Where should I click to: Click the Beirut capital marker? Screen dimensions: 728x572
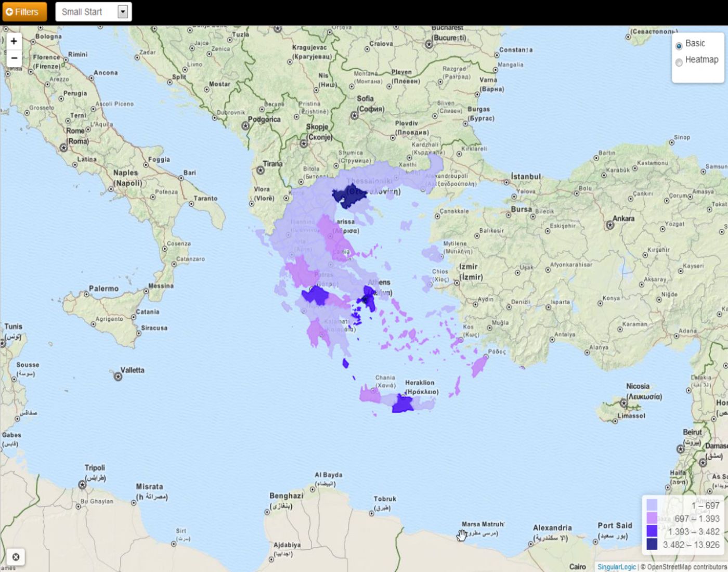[x=680, y=449]
